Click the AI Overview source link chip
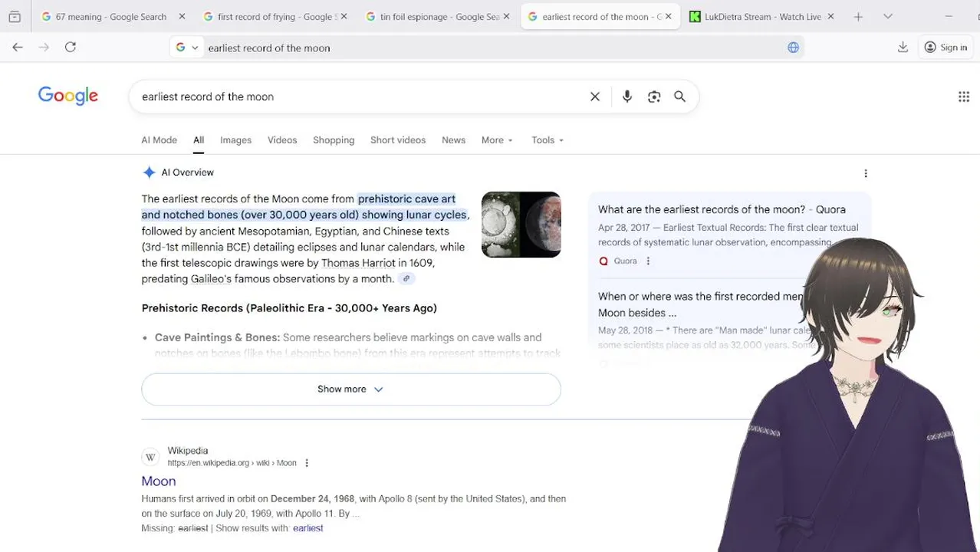Viewport: 980px width, 552px height. coord(406,279)
